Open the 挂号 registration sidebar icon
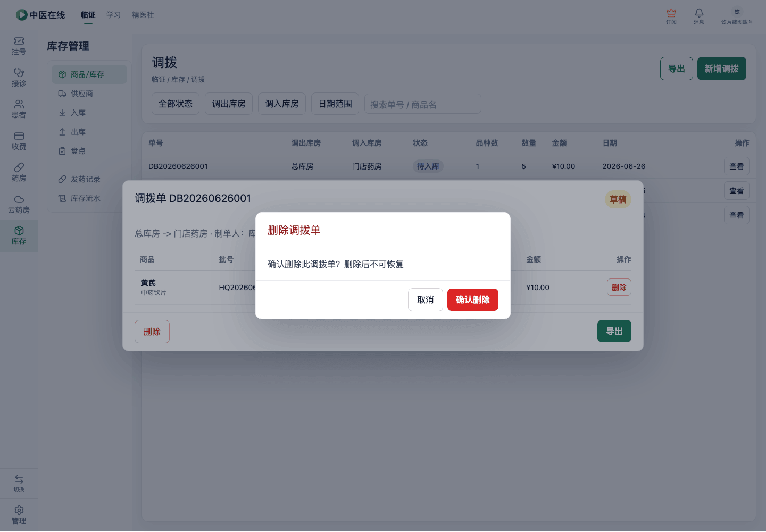Screen dimensions: 766x532 19,41
